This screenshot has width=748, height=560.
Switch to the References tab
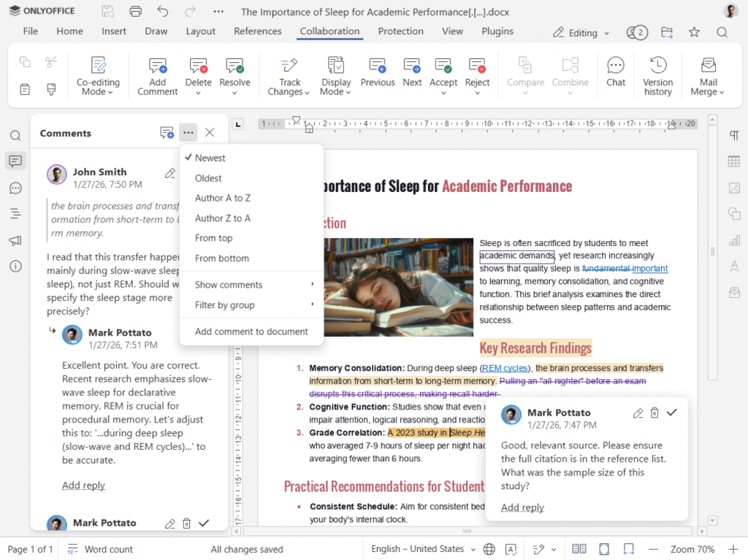pos(257,31)
